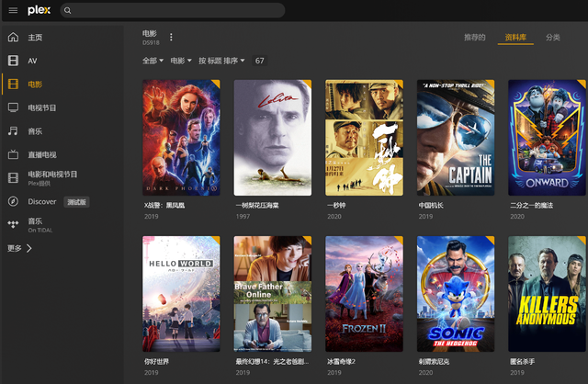Image resolution: width=588 pixels, height=384 pixels.
Task: Switch to the 资料库 tab
Action: (x=515, y=37)
